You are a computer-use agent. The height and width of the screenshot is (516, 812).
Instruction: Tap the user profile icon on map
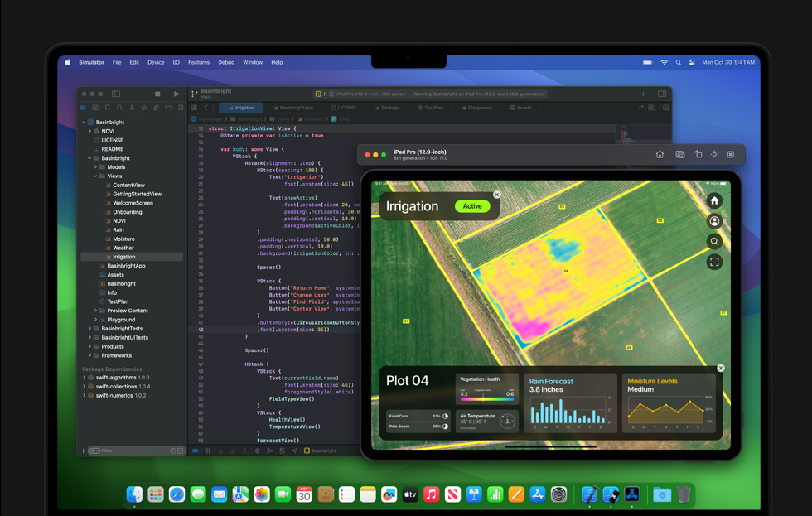point(714,221)
